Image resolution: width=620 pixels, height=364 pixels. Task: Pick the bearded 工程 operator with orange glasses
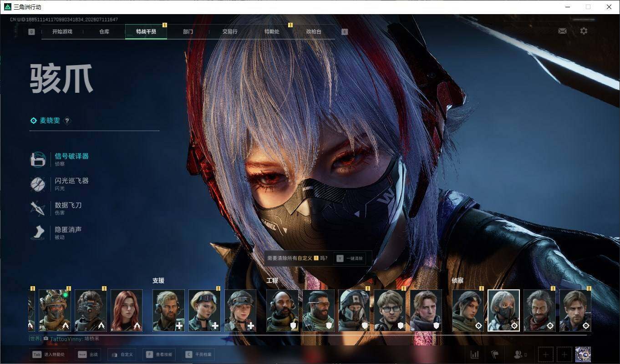319,310
